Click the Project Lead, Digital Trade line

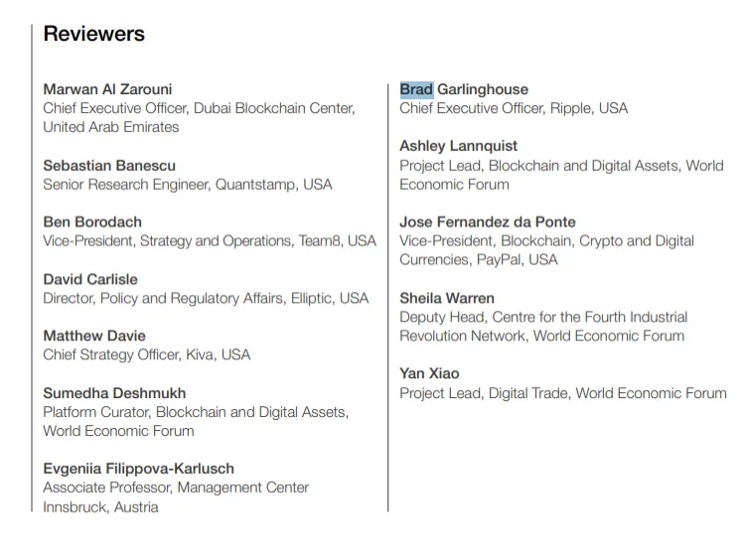tap(562, 393)
